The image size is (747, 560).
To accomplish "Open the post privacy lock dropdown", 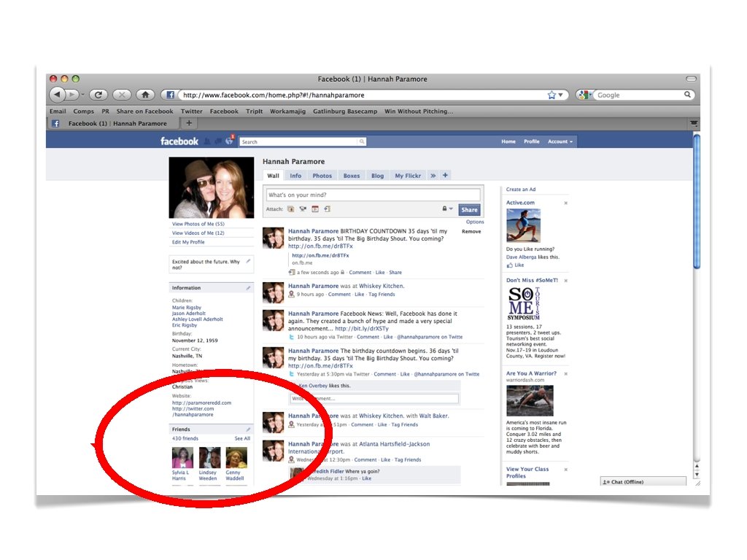I will coord(447,209).
